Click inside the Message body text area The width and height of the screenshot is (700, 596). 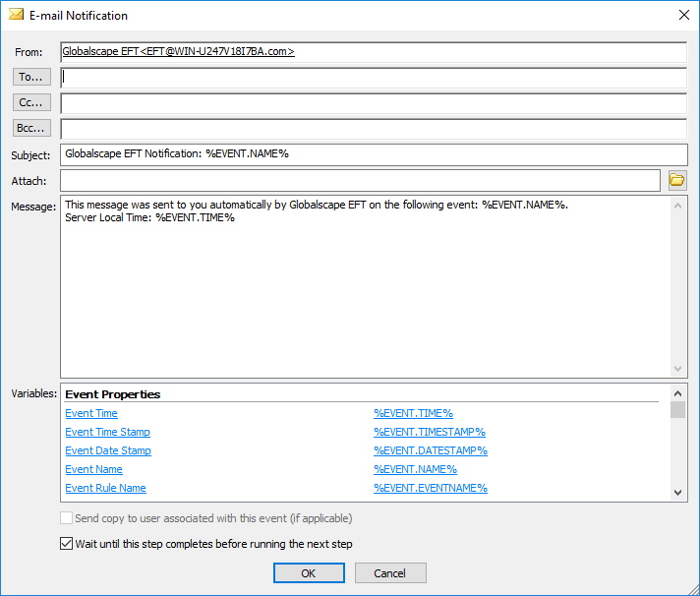pyautogui.click(x=364, y=295)
